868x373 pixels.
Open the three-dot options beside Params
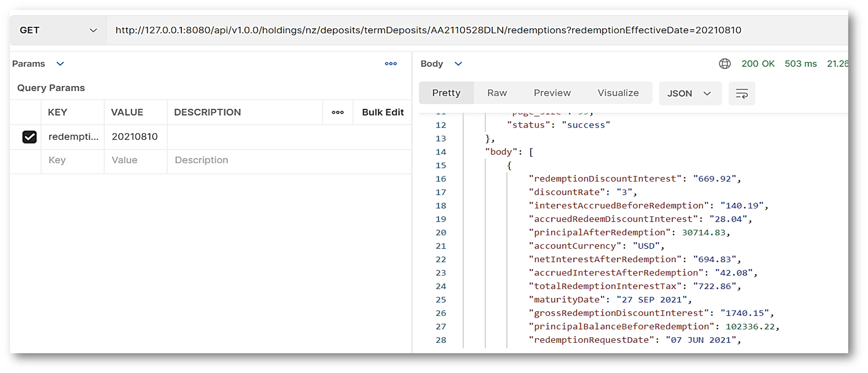click(391, 64)
